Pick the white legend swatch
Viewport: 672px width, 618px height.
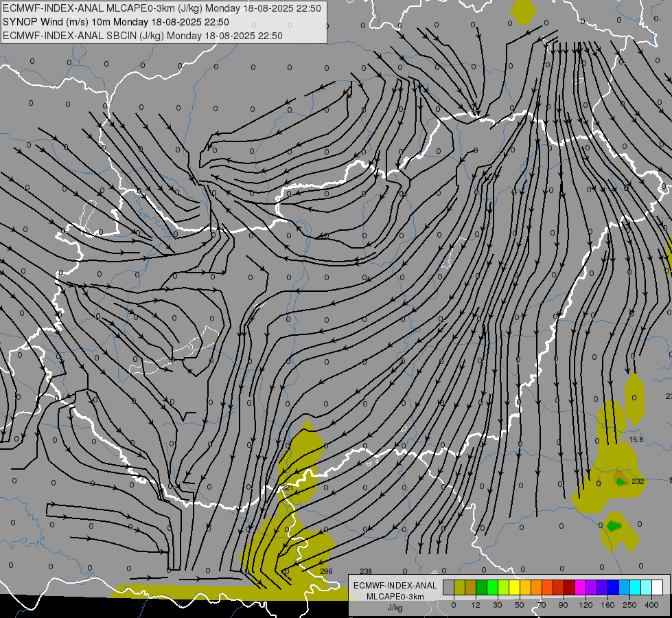658,587
